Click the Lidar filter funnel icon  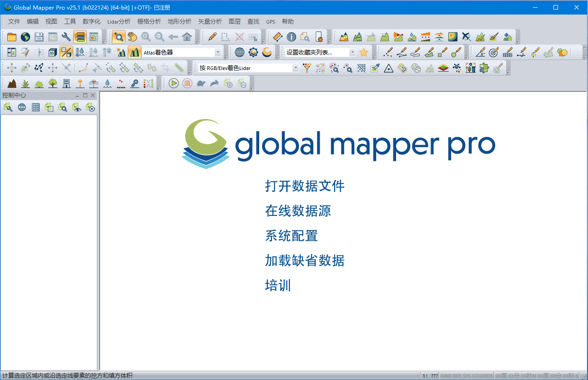click(307, 68)
